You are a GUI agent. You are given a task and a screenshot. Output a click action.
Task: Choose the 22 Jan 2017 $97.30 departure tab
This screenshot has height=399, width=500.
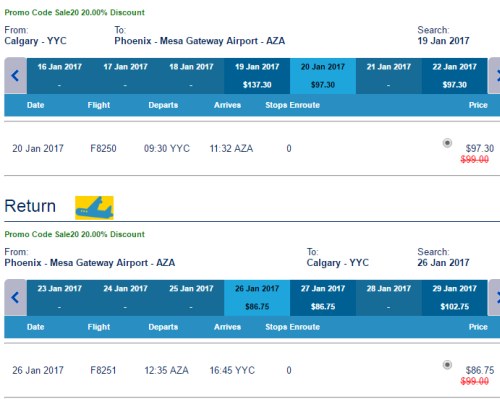click(455, 76)
